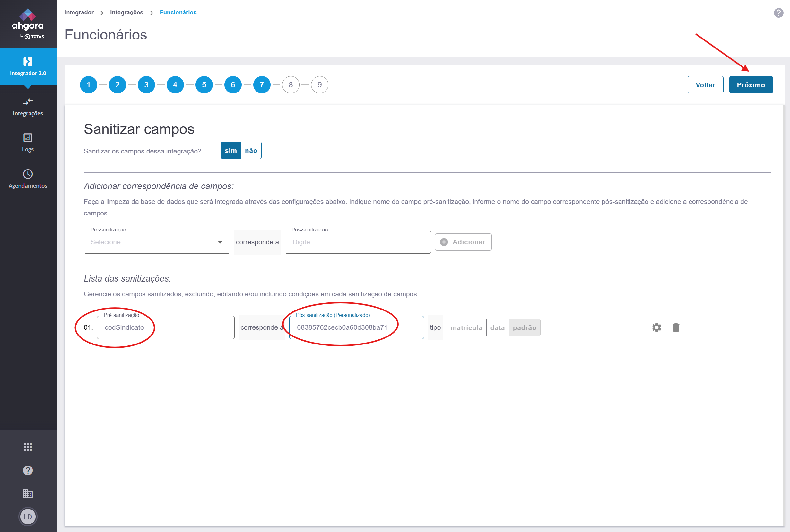This screenshot has height=532, width=790.
Task: Select 'sim' for sanitizar campos
Action: pos(231,150)
